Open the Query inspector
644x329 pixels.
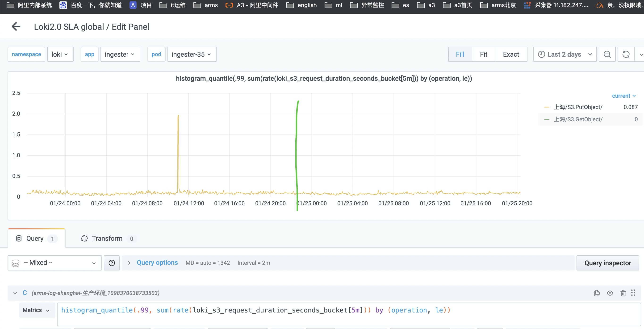tap(608, 263)
